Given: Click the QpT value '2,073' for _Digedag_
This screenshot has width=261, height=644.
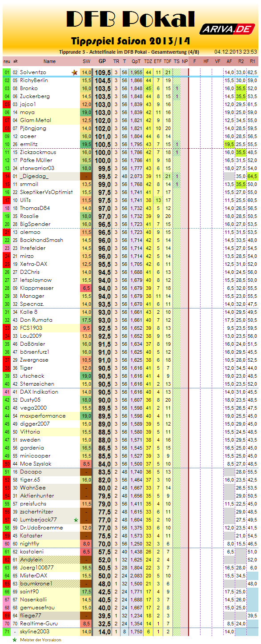Looking at the screenshot, I should click(x=137, y=176).
